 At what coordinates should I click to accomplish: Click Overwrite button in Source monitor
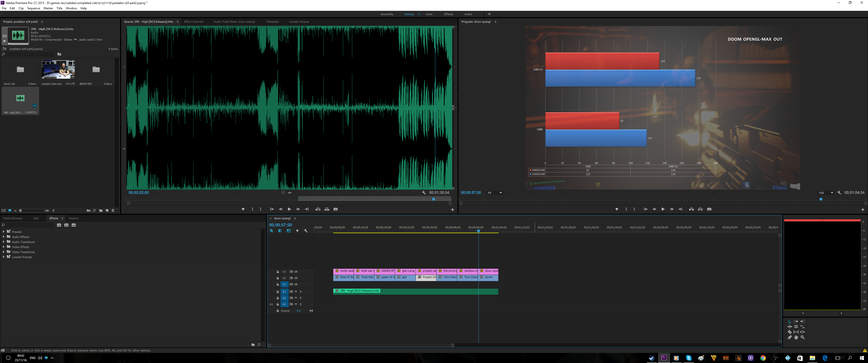click(327, 209)
